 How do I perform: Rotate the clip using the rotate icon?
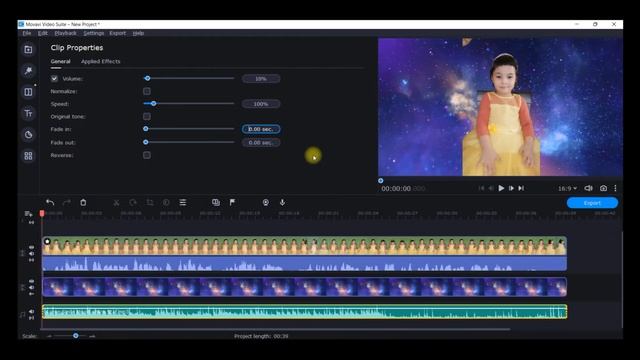133,202
